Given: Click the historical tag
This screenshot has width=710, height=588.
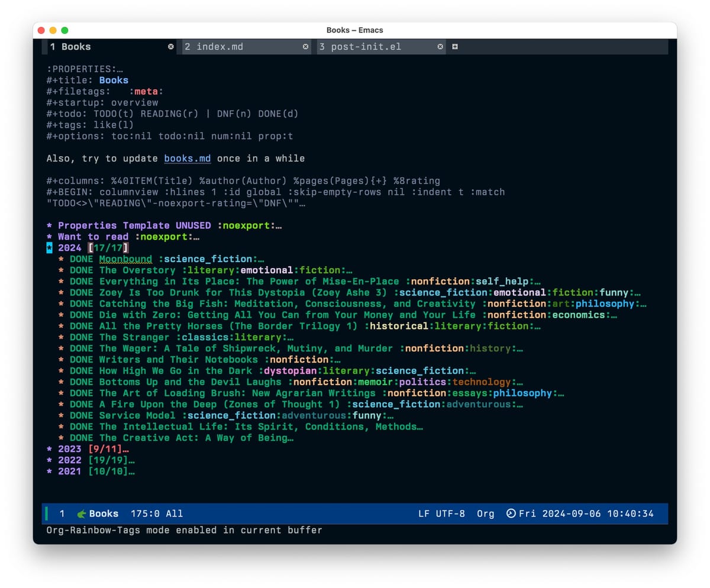Looking at the screenshot, I should click(x=399, y=327).
